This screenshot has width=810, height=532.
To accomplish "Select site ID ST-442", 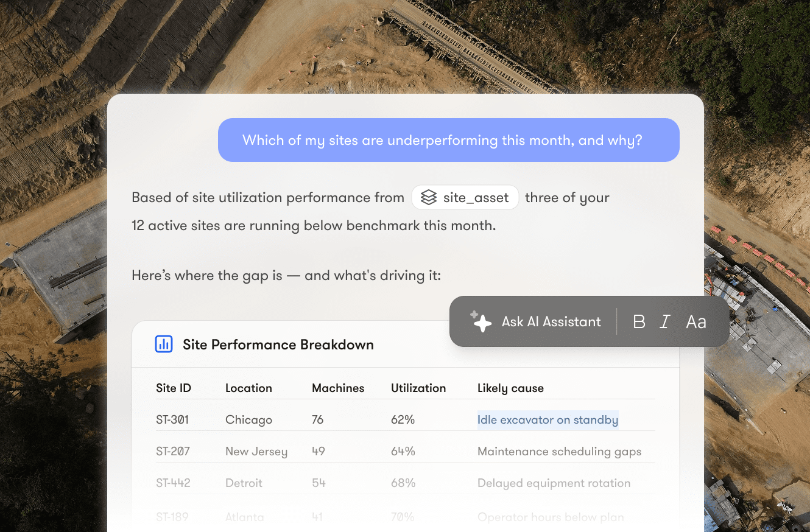I will (x=173, y=483).
